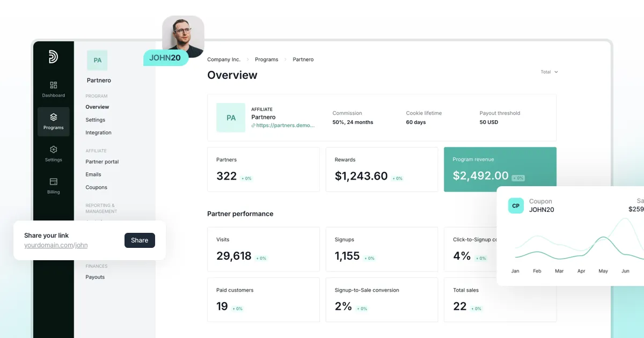Open the Overview page under Program
This screenshot has height=338, width=644.
click(97, 107)
